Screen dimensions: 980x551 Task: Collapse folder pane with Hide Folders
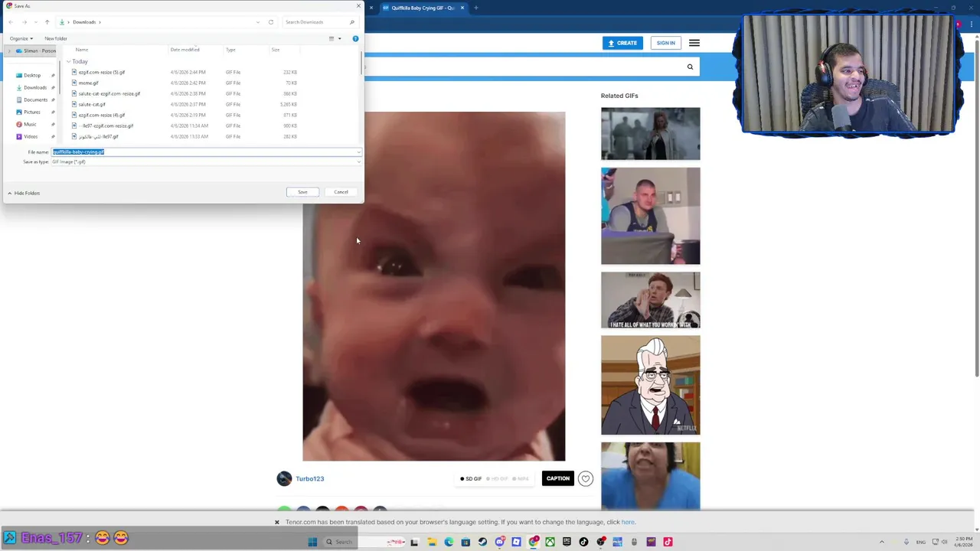(x=23, y=193)
